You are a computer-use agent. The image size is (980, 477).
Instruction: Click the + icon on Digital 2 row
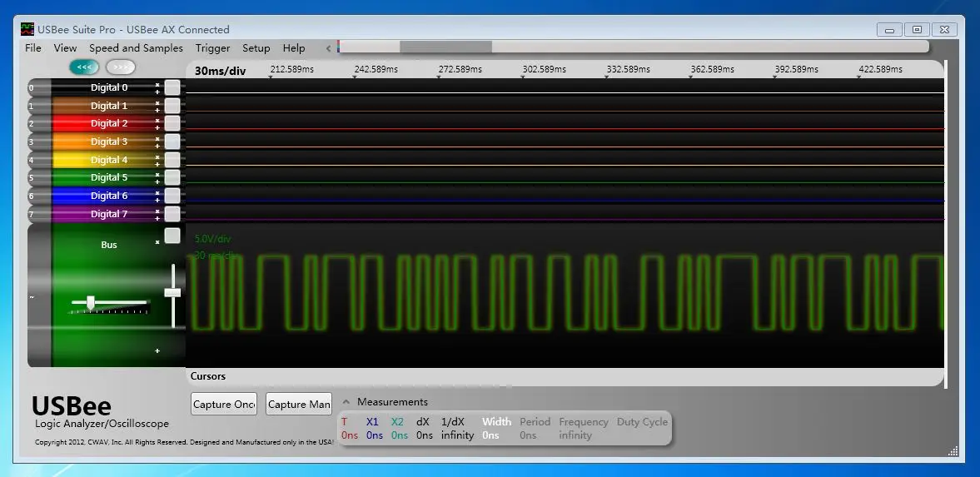pyautogui.click(x=157, y=127)
